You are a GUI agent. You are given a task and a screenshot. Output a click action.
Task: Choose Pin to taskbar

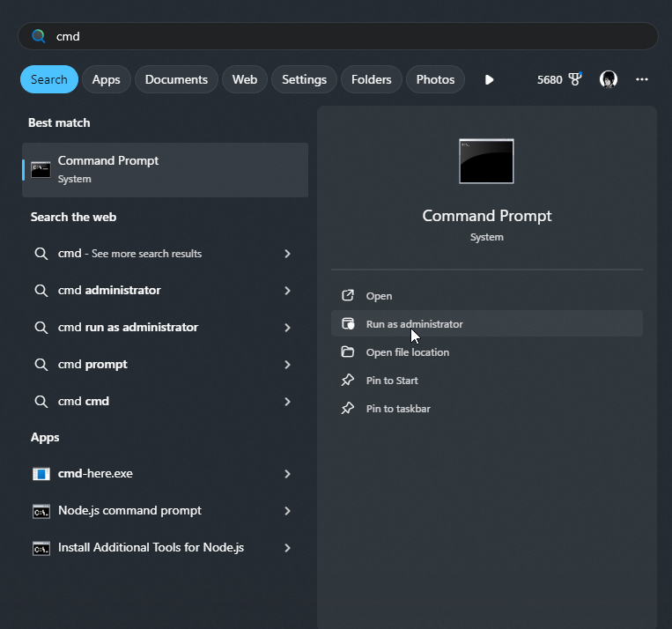(487, 409)
